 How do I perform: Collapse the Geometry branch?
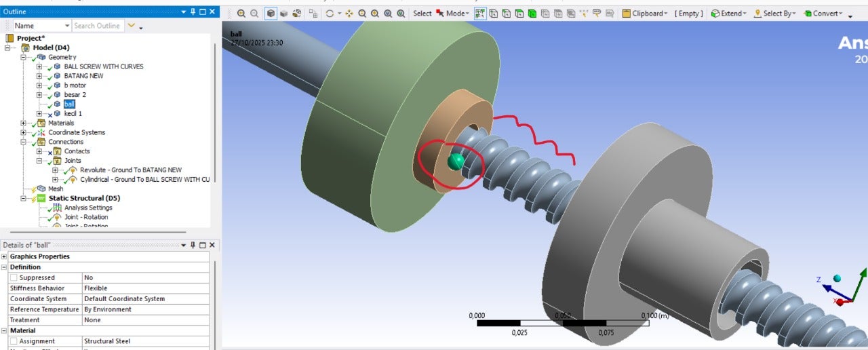(x=24, y=57)
